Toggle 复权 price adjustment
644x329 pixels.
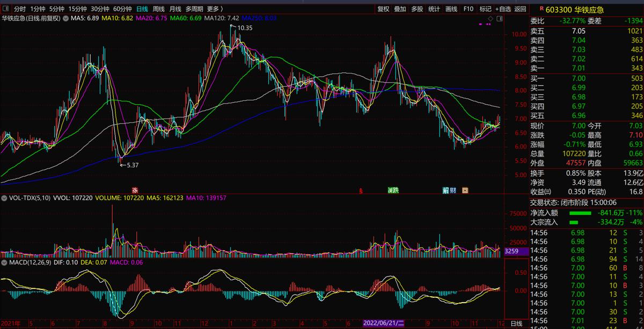[x=383, y=9]
